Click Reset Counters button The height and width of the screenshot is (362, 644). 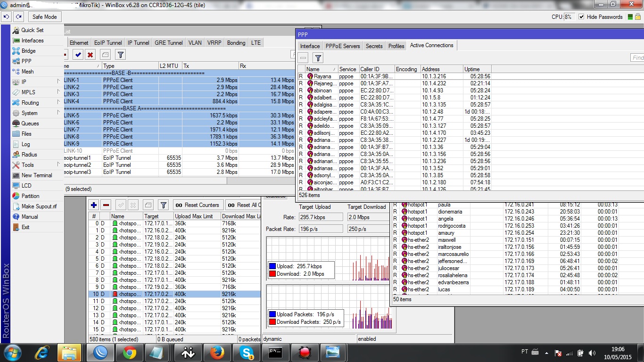point(197,205)
